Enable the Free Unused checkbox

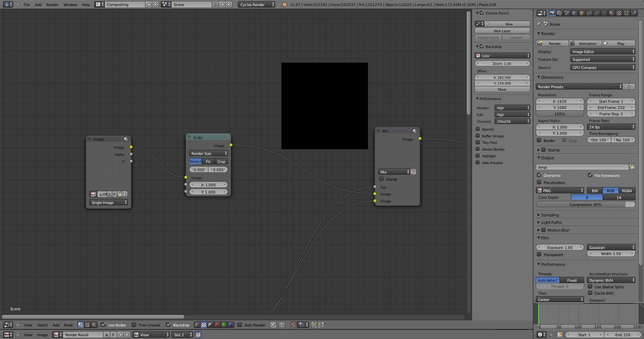click(134, 325)
